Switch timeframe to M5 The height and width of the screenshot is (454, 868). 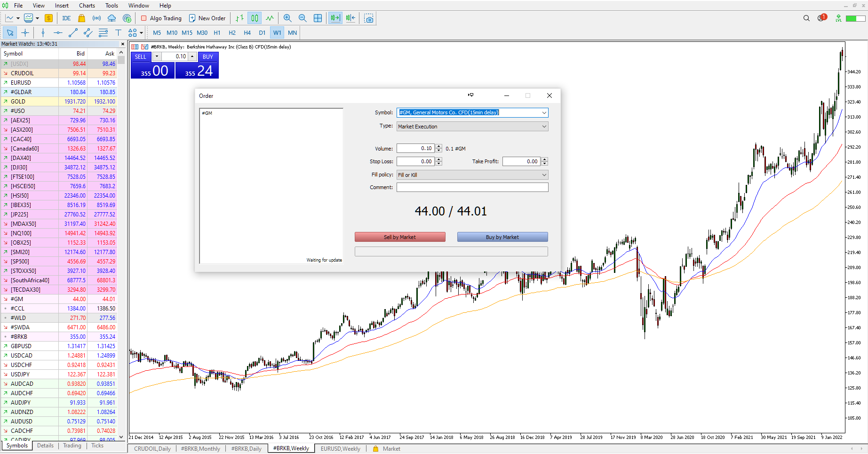(157, 33)
